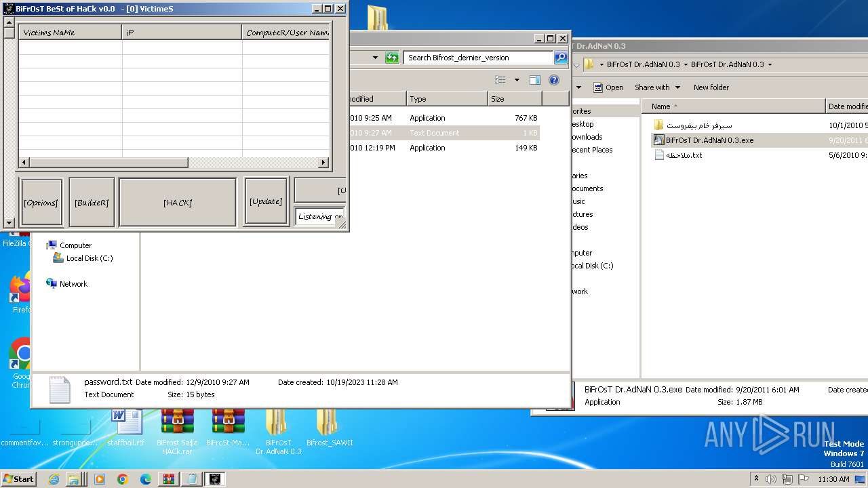Click the Action Center flag tray icon
This screenshot has width=868, height=488.
[x=804, y=479]
